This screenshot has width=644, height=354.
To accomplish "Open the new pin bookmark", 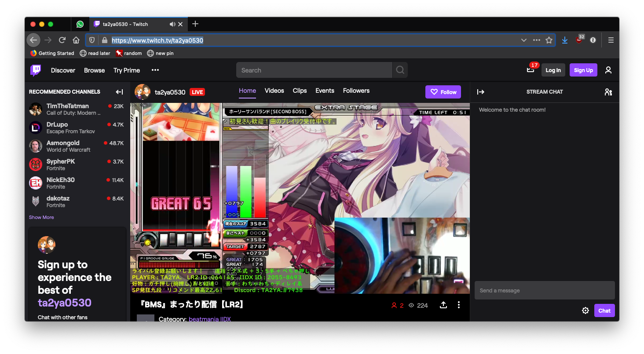I will 161,53.
